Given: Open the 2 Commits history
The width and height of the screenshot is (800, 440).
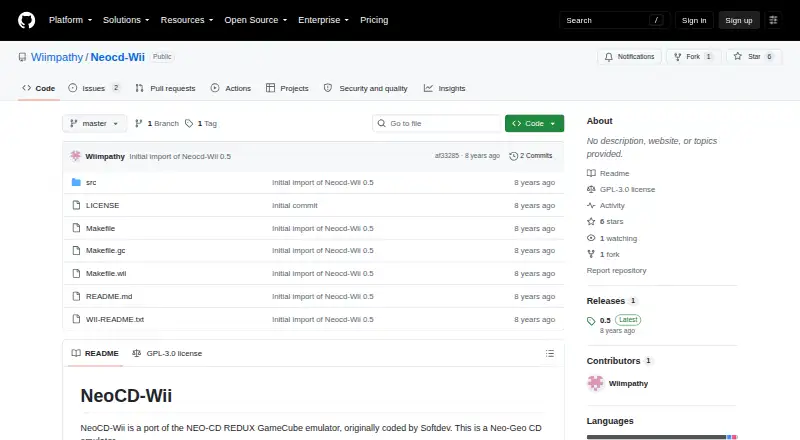Looking at the screenshot, I should tap(531, 156).
